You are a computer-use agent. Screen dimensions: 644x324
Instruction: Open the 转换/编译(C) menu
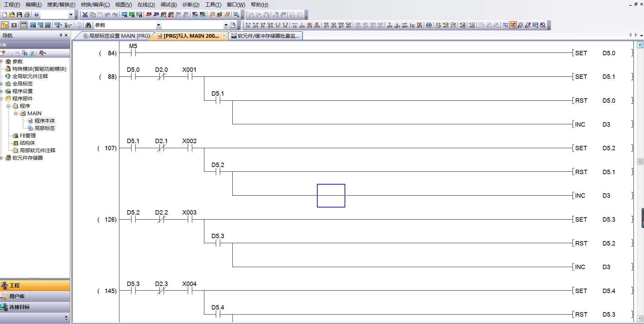point(95,5)
